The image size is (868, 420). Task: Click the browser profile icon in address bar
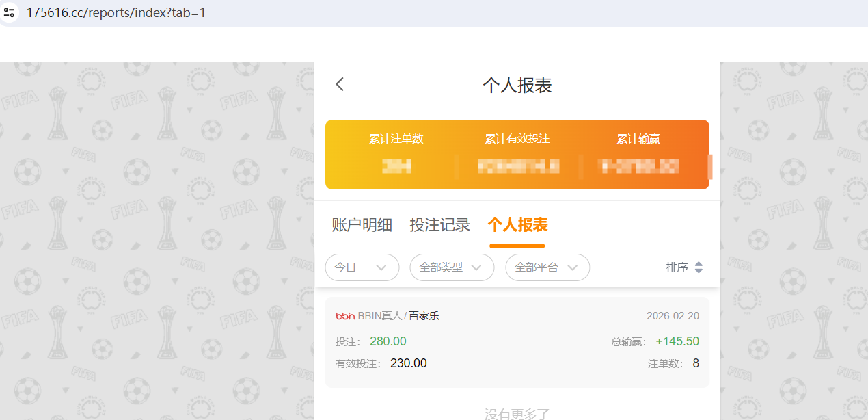(9, 12)
